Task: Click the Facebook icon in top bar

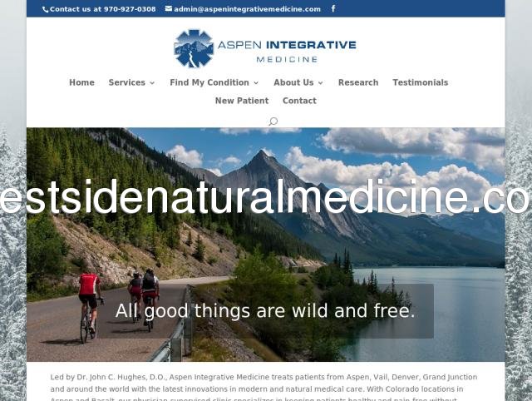Action: coord(333,8)
